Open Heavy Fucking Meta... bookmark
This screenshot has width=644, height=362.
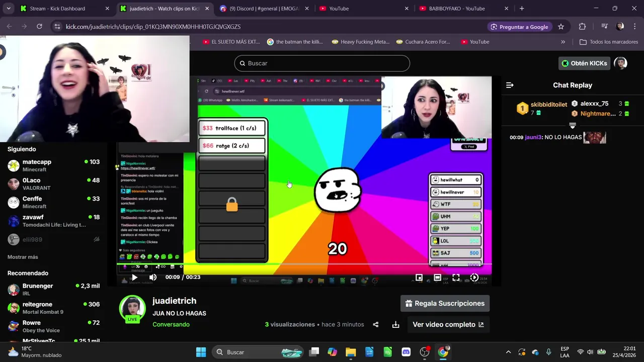(x=360, y=42)
